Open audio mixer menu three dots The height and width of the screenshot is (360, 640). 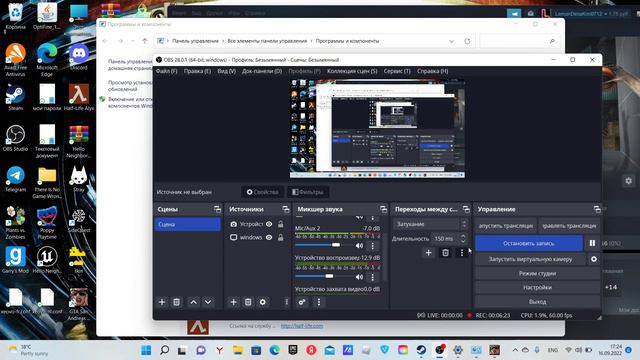(319, 302)
